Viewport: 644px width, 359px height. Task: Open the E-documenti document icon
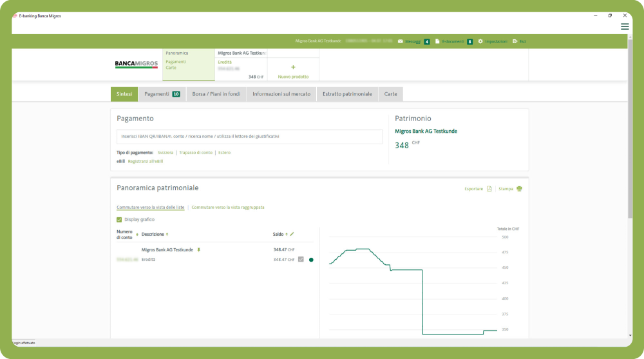click(437, 41)
